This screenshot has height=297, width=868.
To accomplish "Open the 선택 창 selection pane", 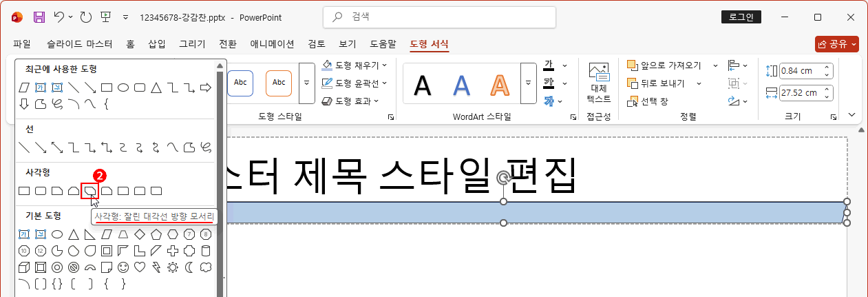I will [648, 101].
